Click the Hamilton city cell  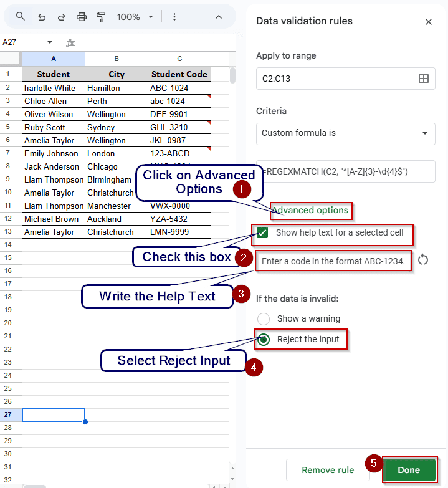[117, 88]
